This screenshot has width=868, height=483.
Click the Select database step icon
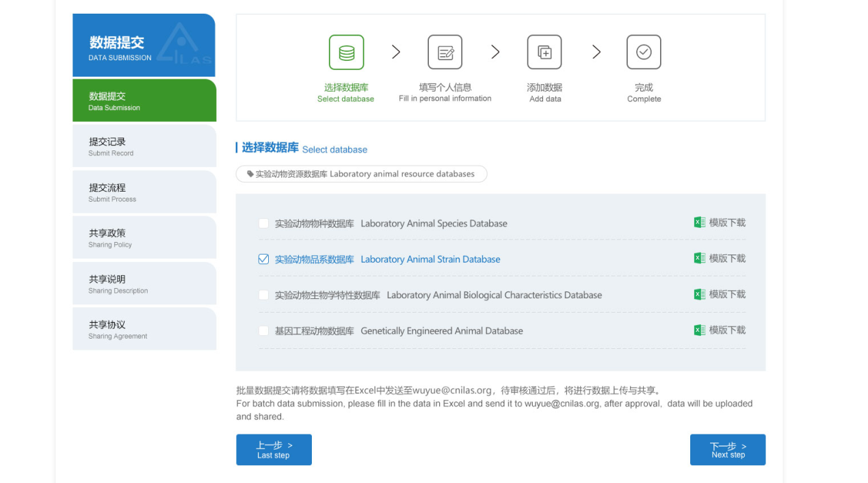point(346,53)
